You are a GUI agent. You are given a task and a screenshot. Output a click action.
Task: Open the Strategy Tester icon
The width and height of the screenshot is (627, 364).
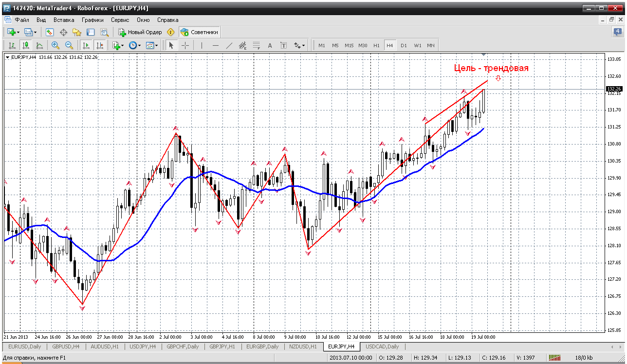point(104,32)
